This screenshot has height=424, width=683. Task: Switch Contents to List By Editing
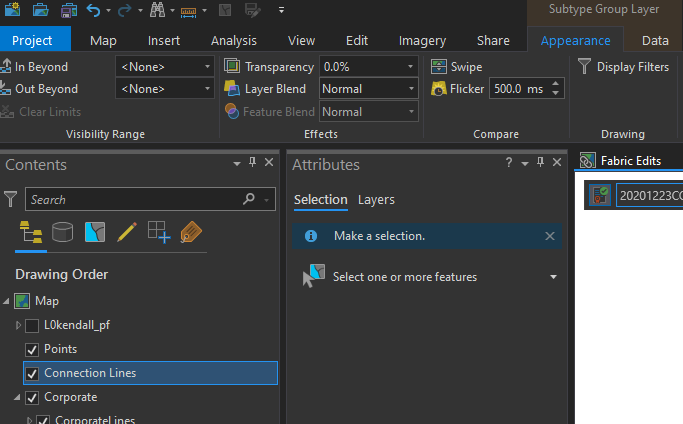click(x=126, y=232)
